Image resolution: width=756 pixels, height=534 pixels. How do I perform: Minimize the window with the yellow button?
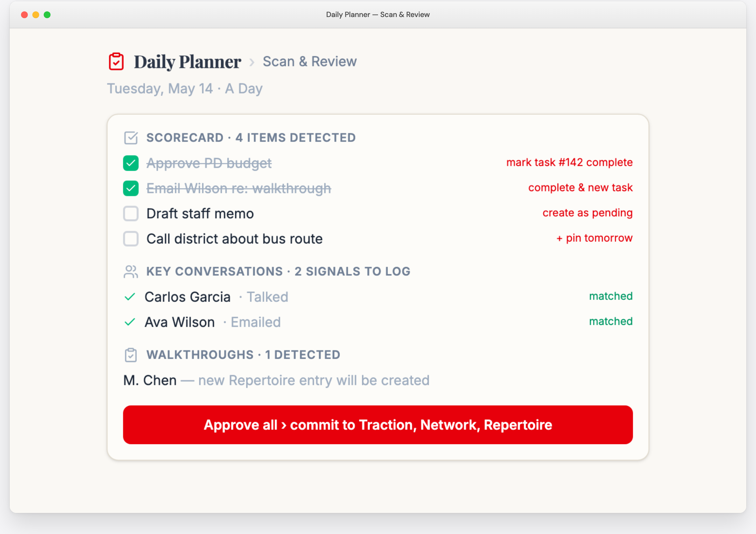(x=36, y=15)
